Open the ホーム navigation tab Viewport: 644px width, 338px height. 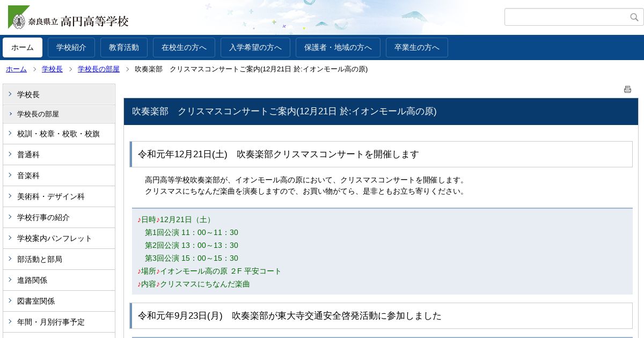pyautogui.click(x=23, y=47)
